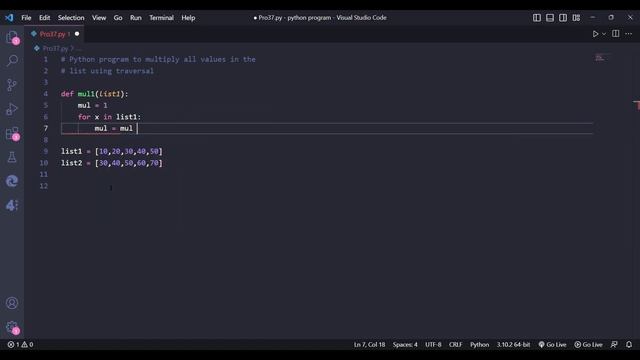Open the File menu
Screen dimensions: 640x360
[x=26, y=18]
